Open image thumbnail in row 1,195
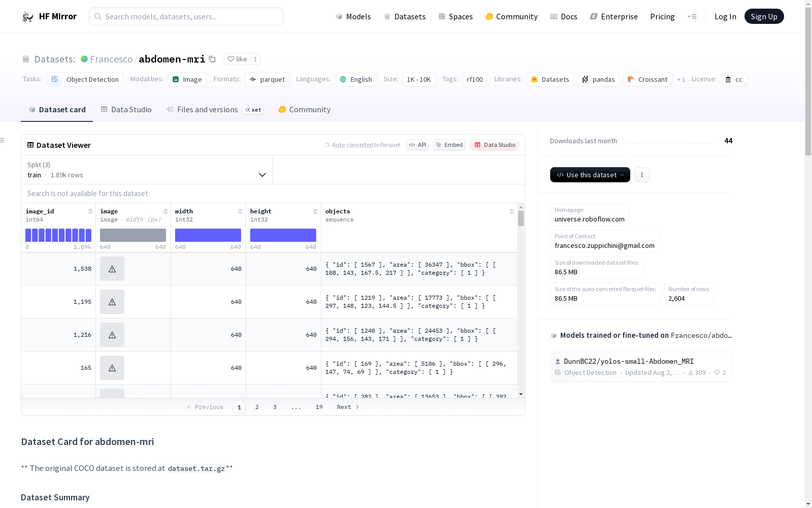This screenshot has width=812, height=508. [112, 302]
